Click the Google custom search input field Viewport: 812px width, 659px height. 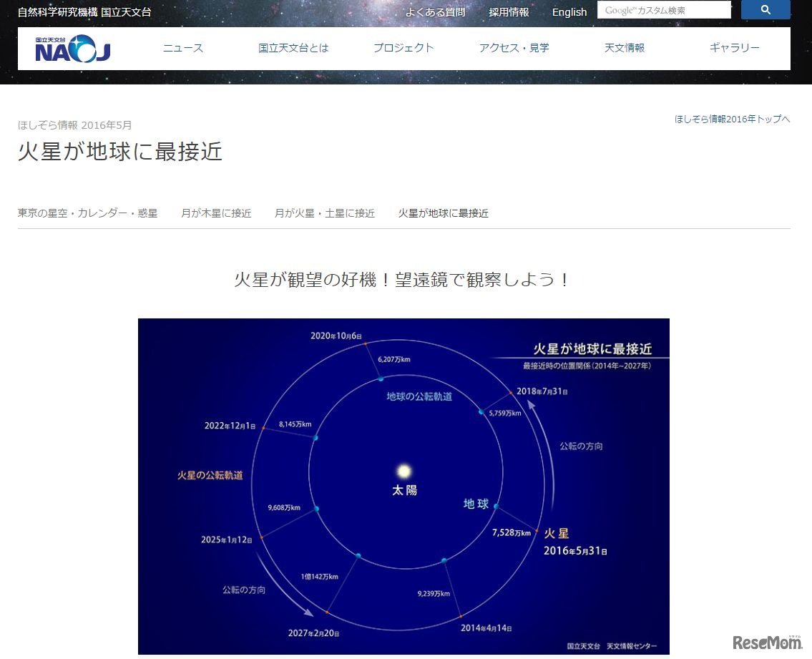coord(664,9)
